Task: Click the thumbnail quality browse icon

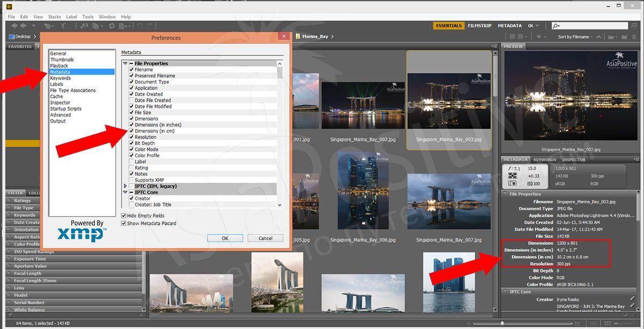Action: 513,36
